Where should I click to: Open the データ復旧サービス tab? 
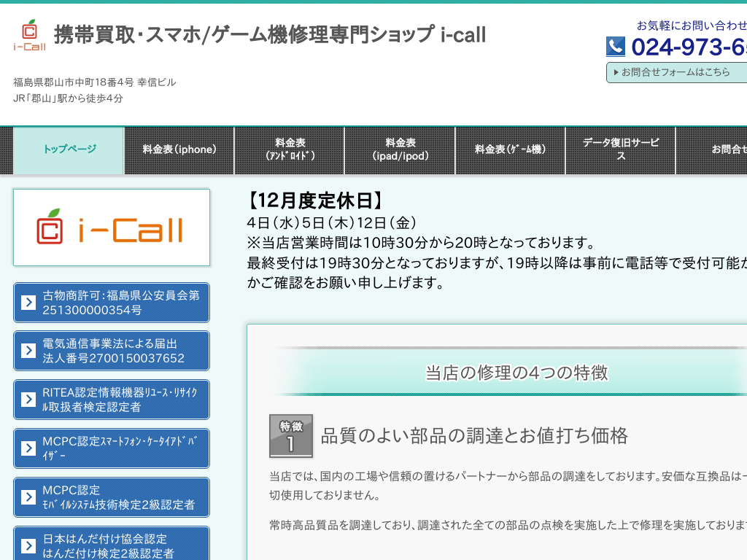(620, 149)
